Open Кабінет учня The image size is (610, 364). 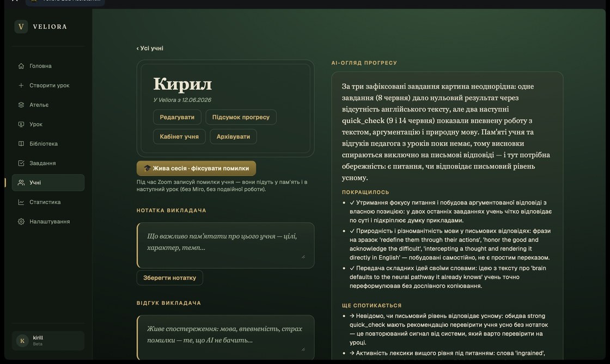179,137
